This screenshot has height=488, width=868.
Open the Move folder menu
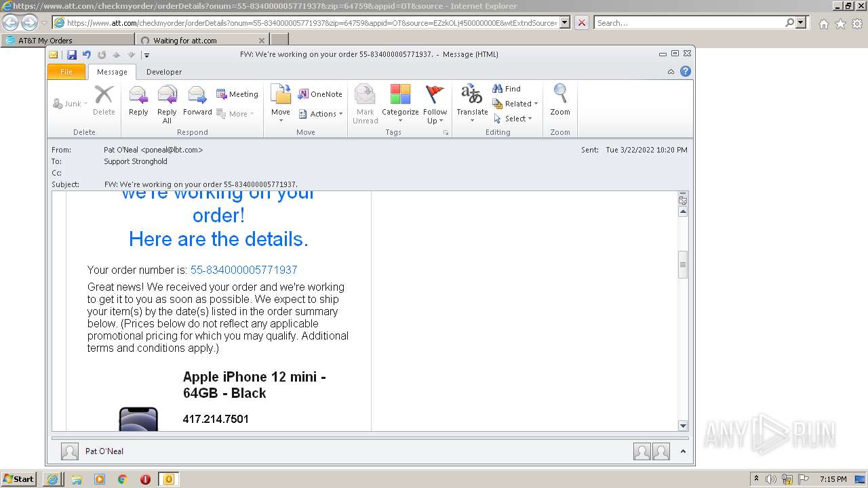pos(281,104)
